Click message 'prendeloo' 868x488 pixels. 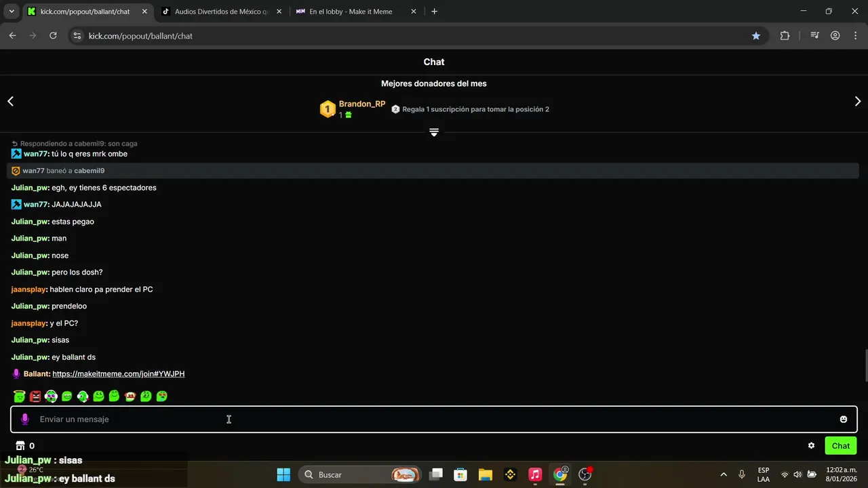(69, 306)
